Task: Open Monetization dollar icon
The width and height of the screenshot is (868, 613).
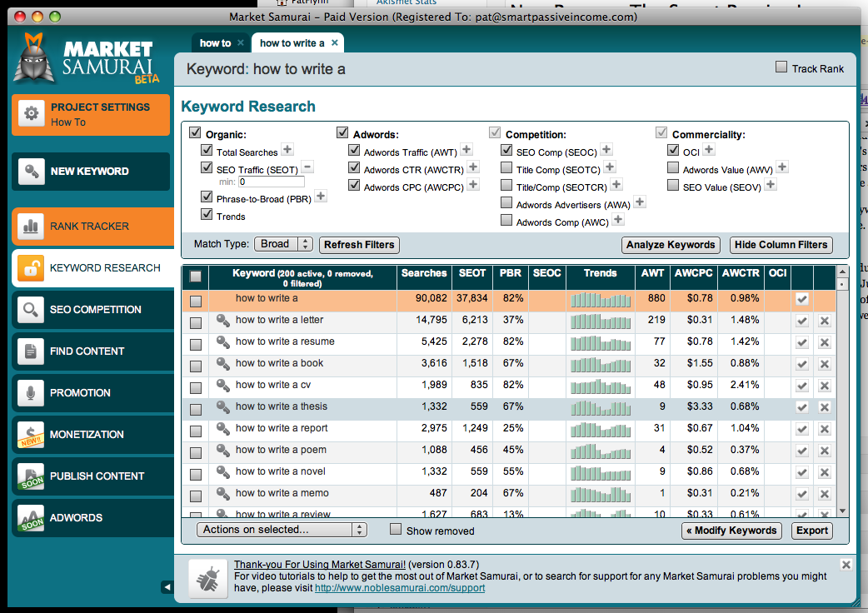Action: pos(31,434)
